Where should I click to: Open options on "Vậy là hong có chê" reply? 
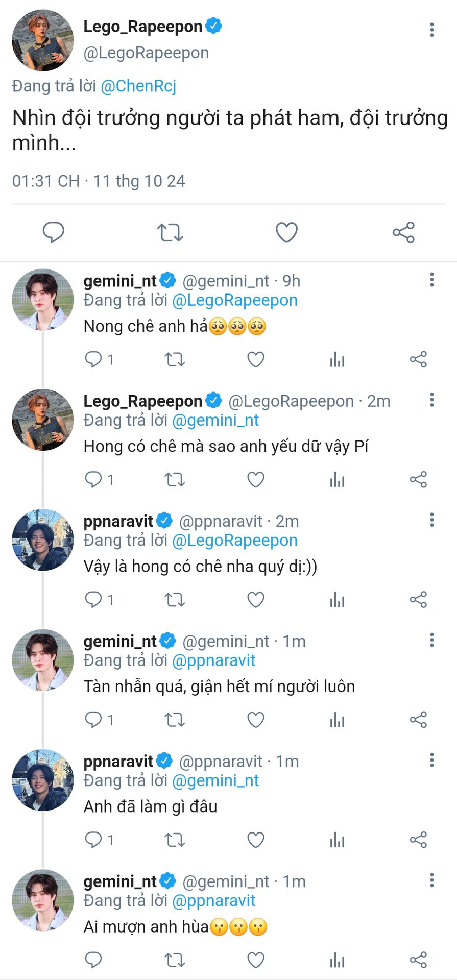click(x=432, y=520)
